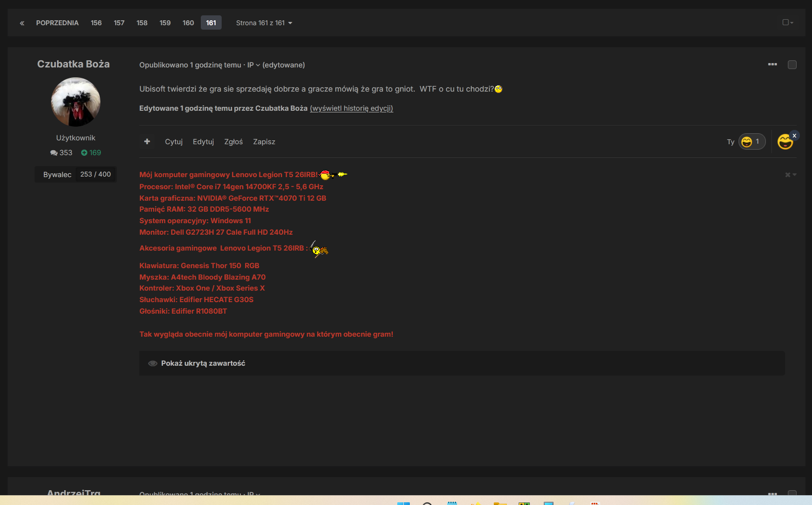Click the 'Ty' label beside reaction count

pyautogui.click(x=731, y=142)
